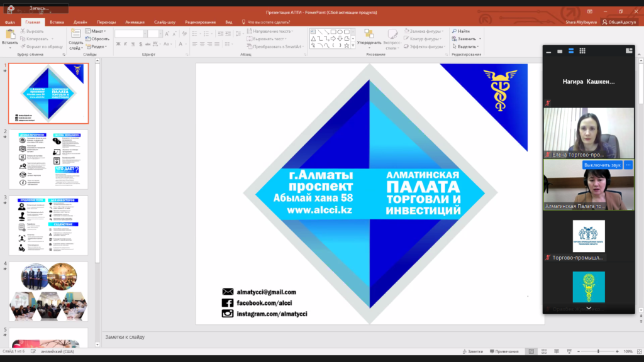Toggle text shadow S formatting
Screen dimensions: 644x362
point(140,44)
